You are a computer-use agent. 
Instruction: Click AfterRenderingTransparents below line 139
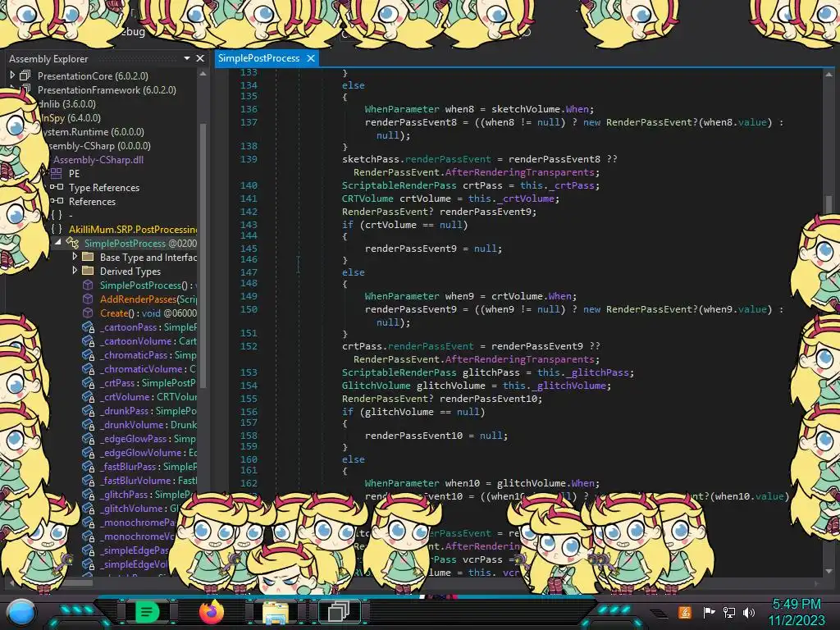(519, 172)
